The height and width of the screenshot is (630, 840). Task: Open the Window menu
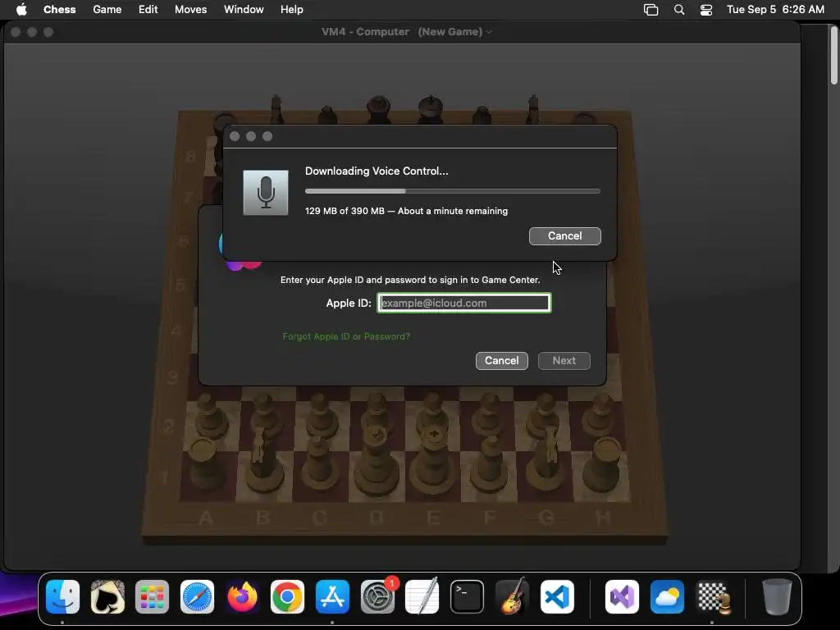[244, 9]
